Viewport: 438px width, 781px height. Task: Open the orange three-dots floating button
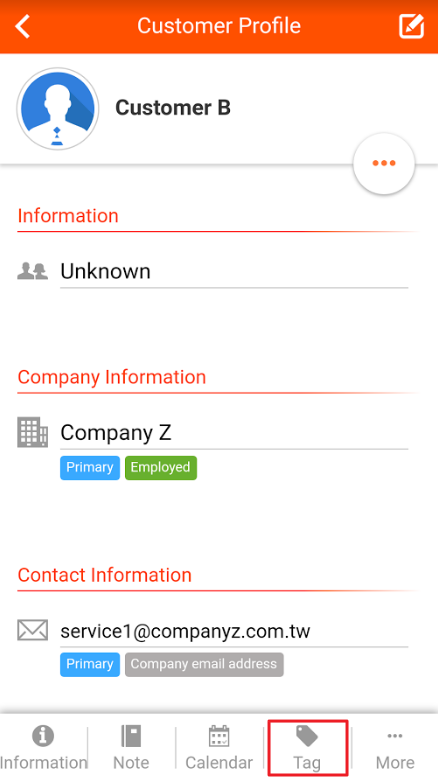click(384, 163)
